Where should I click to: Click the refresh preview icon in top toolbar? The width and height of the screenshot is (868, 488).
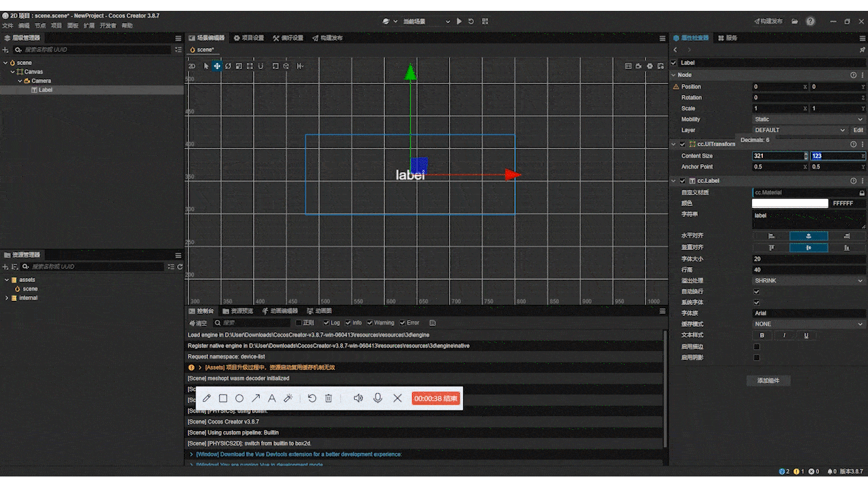point(471,22)
